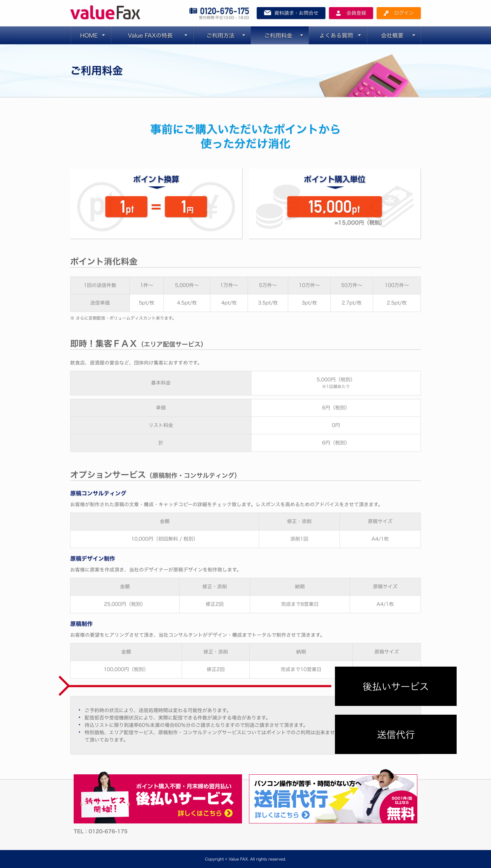Expand the Value FAXの特長 dropdown arrow
The image size is (491, 868).
(x=186, y=35)
